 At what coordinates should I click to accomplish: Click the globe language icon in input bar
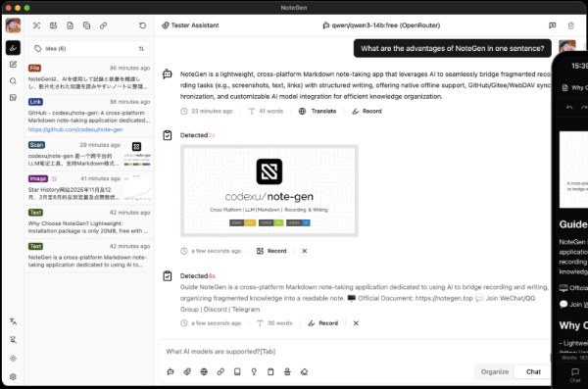(204, 371)
